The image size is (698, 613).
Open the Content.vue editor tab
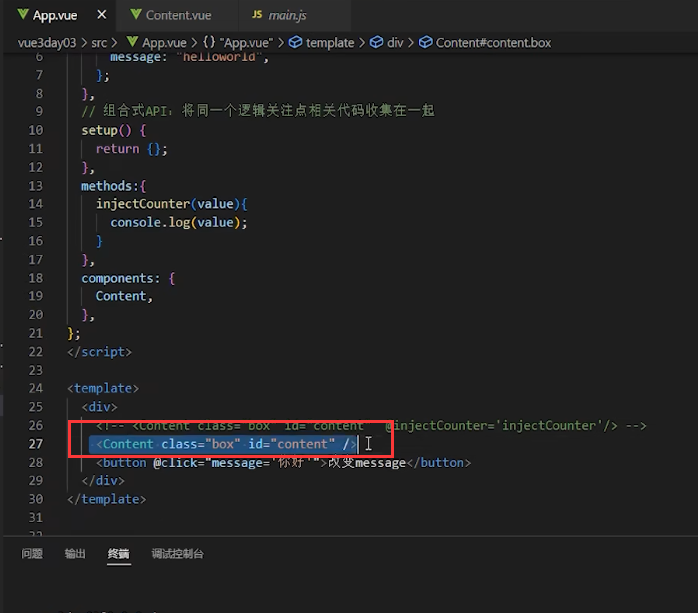click(x=178, y=16)
